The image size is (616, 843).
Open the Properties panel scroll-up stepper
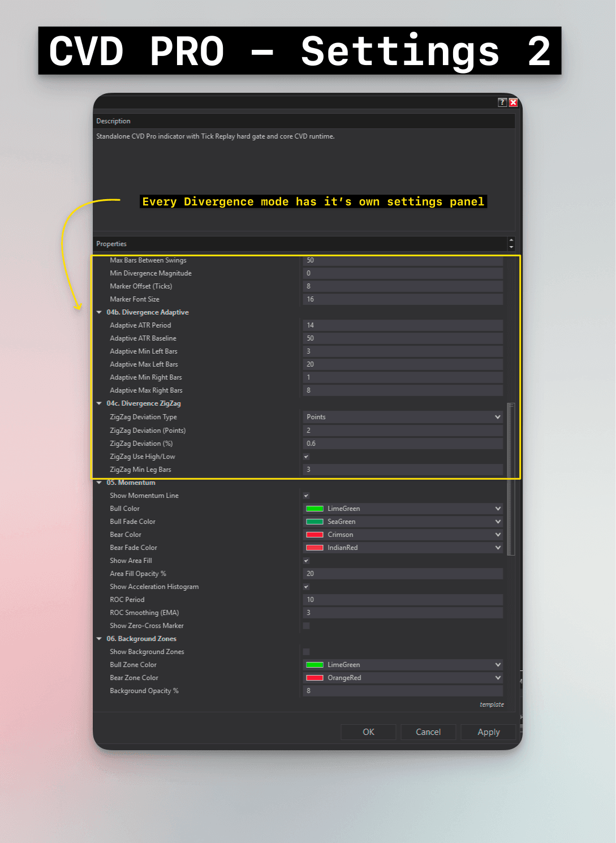510,240
